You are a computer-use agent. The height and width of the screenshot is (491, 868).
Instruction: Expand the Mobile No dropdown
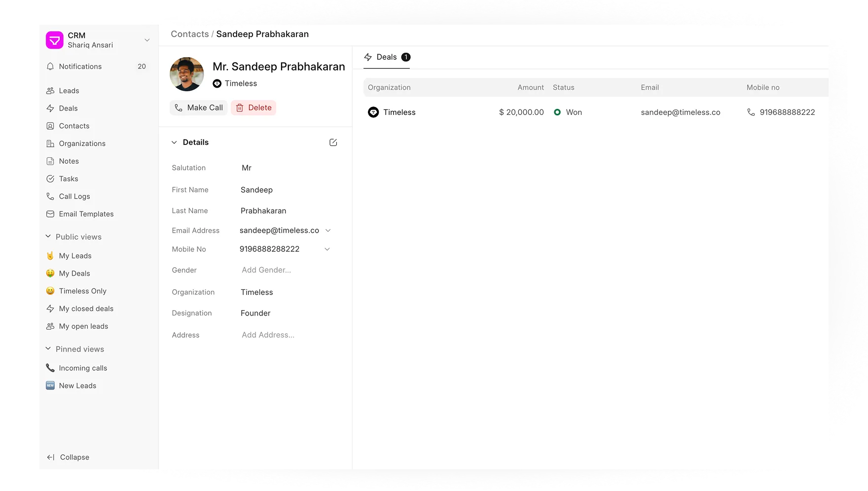327,249
